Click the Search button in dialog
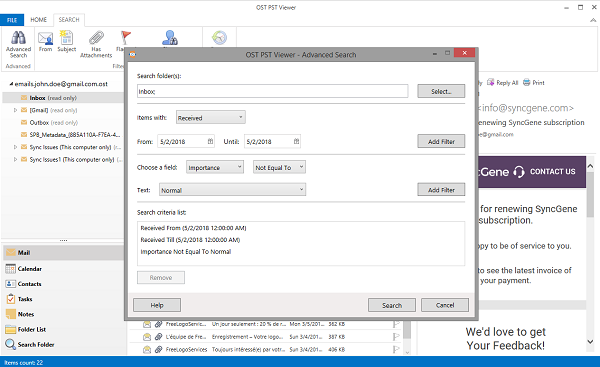This screenshot has width=600, height=367. tap(392, 305)
